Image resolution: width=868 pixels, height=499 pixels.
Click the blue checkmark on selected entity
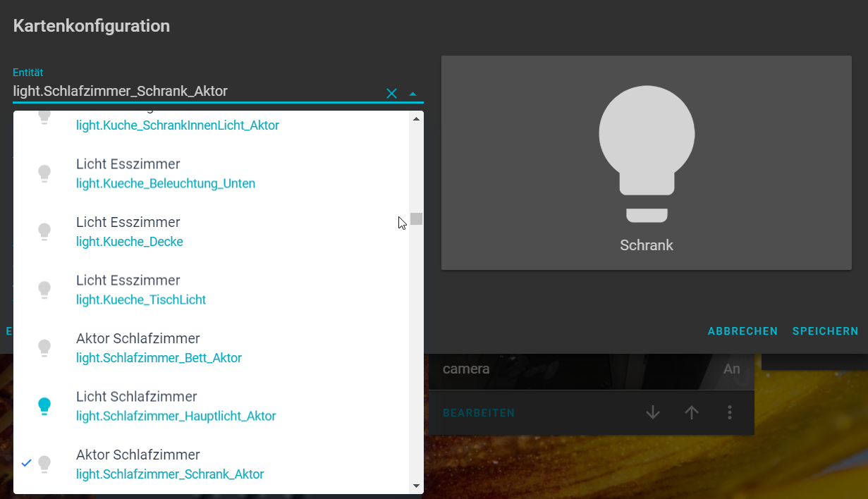26,463
